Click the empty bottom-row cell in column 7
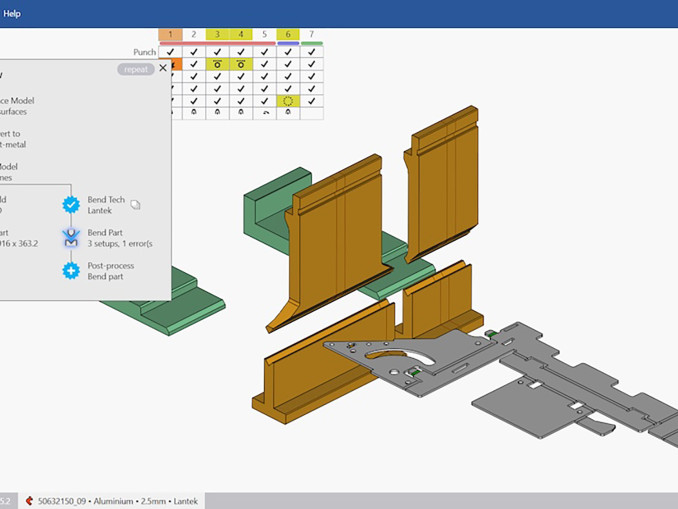The image size is (678, 509). 311,113
